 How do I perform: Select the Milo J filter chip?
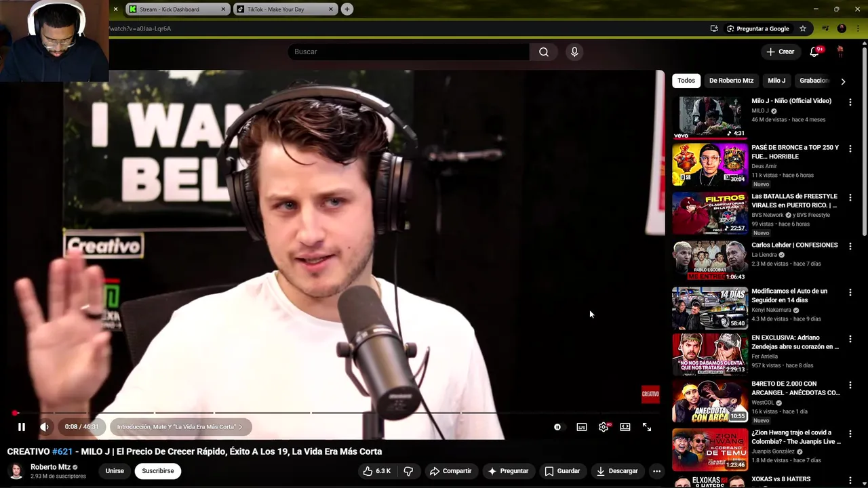776,81
